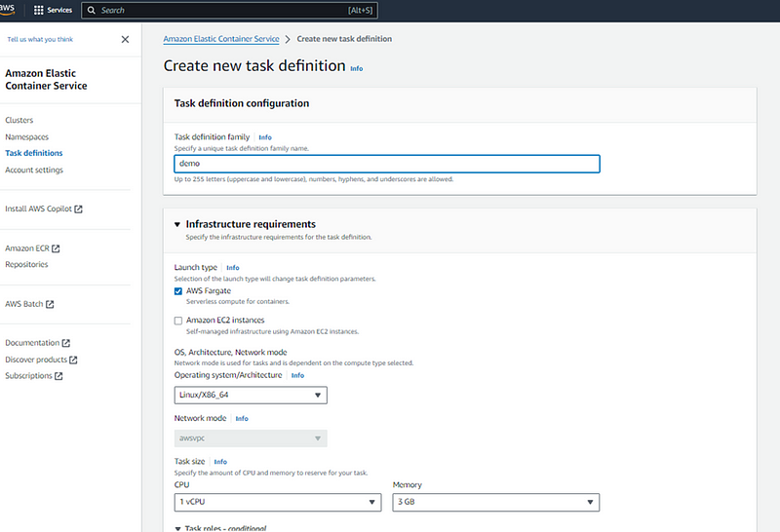
Task: Click the Documentation external link icon
Action: tap(65, 343)
